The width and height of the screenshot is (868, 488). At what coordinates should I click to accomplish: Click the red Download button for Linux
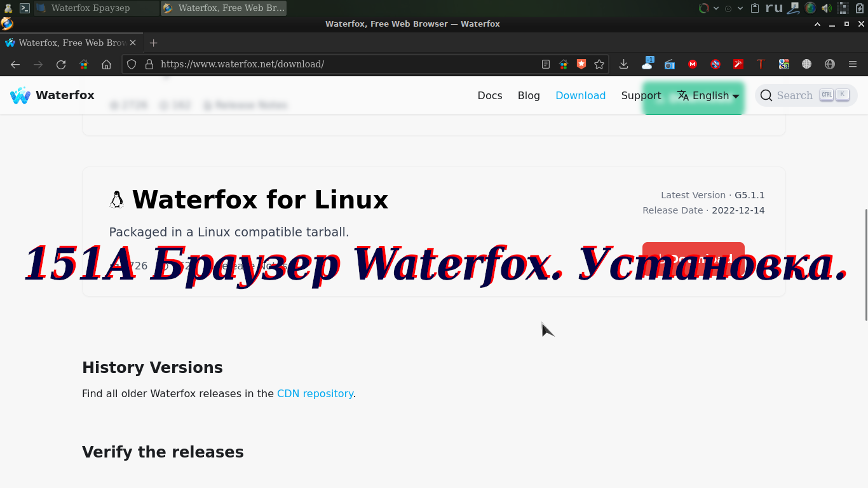pos(693,259)
